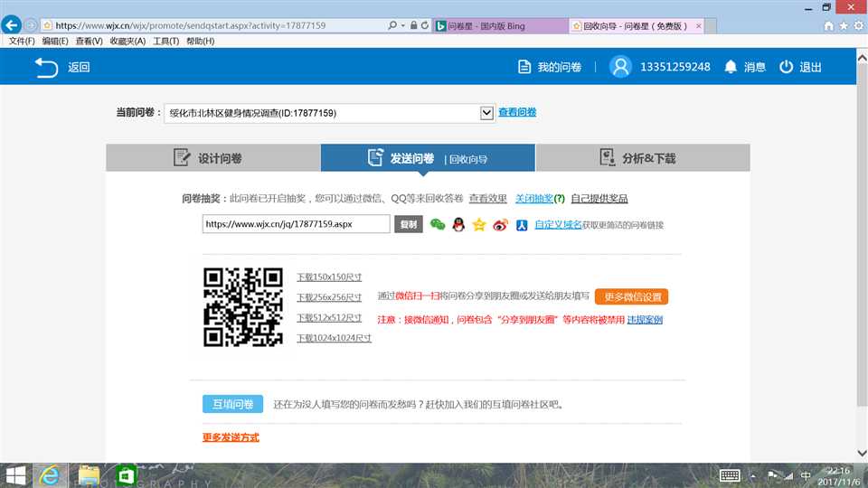Click 查看问卷 link
The height and width of the screenshot is (488, 868).
point(517,112)
